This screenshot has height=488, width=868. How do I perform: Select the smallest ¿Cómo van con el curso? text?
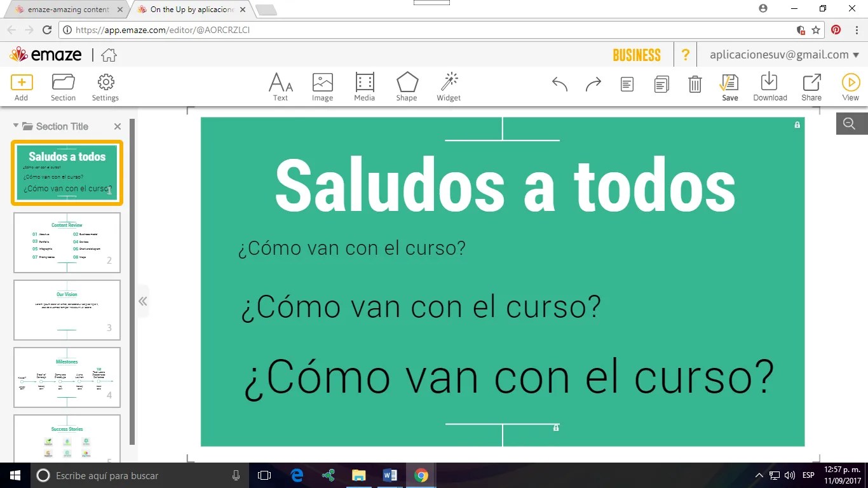[352, 248]
